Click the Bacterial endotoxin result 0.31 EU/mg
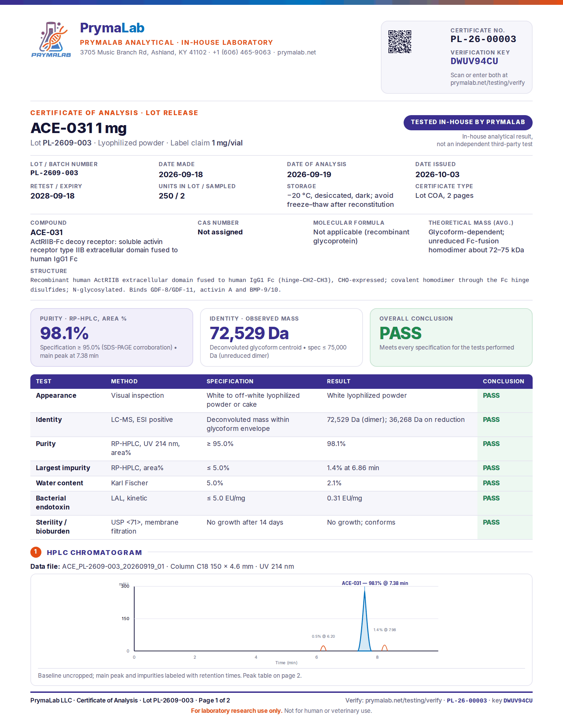Viewport: 563px width, 728px height. point(345,498)
